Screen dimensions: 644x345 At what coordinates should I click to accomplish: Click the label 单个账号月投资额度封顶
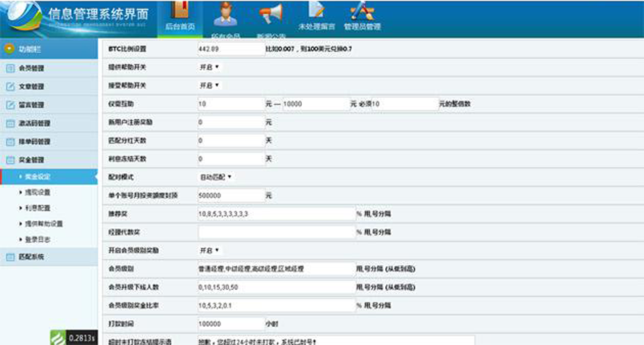coord(143,195)
